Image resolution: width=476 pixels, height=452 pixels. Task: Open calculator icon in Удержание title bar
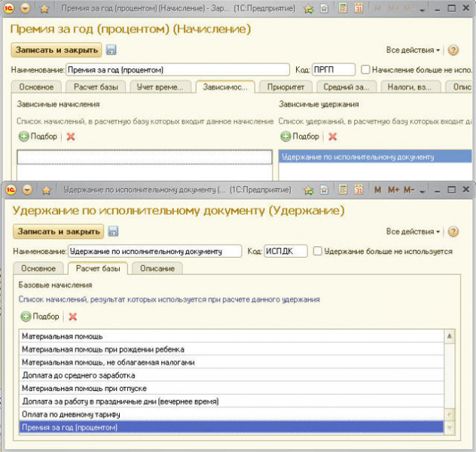click(343, 190)
